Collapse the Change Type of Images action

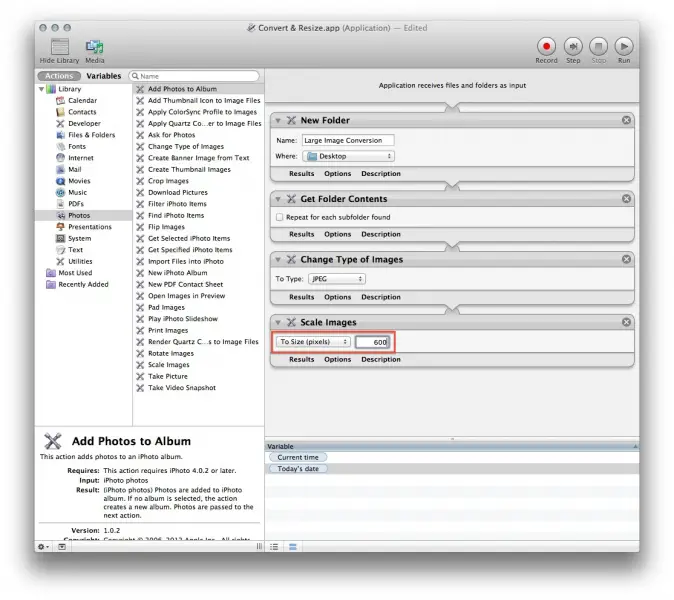point(278,260)
